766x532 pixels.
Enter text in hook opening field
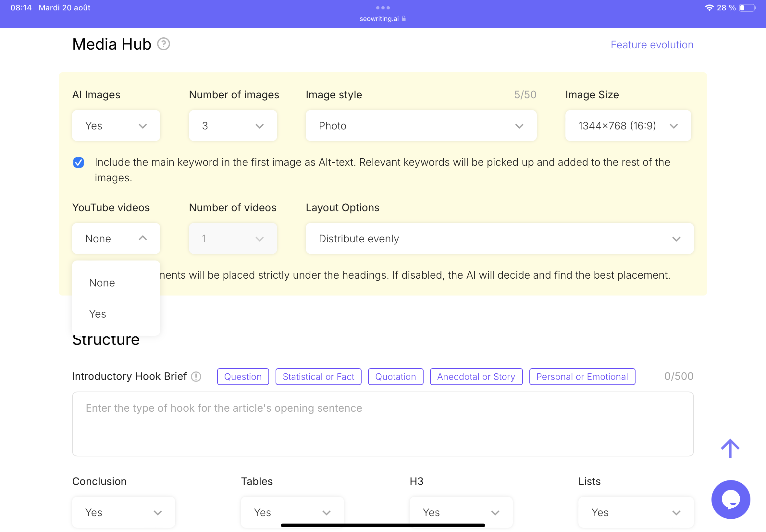click(x=382, y=423)
